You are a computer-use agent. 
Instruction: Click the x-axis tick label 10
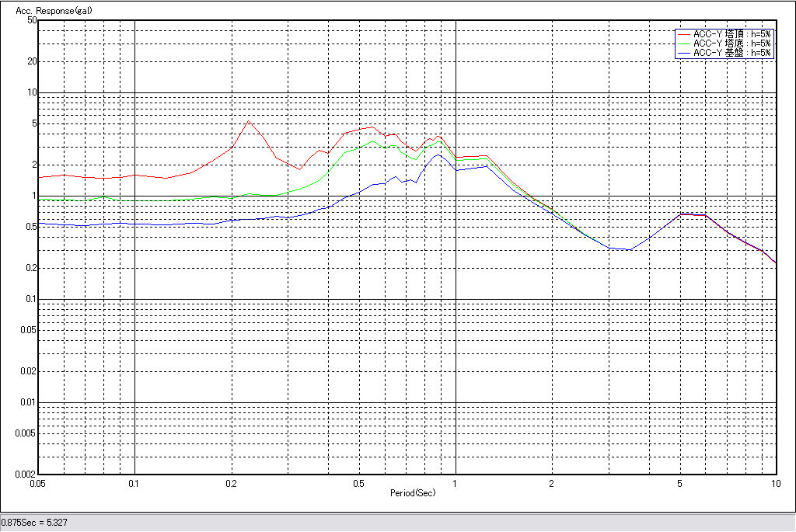775,483
